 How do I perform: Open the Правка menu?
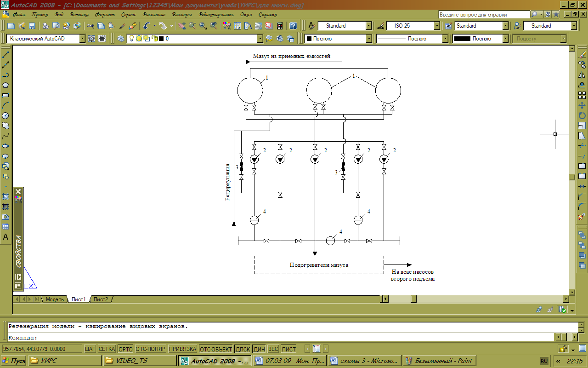click(x=40, y=14)
